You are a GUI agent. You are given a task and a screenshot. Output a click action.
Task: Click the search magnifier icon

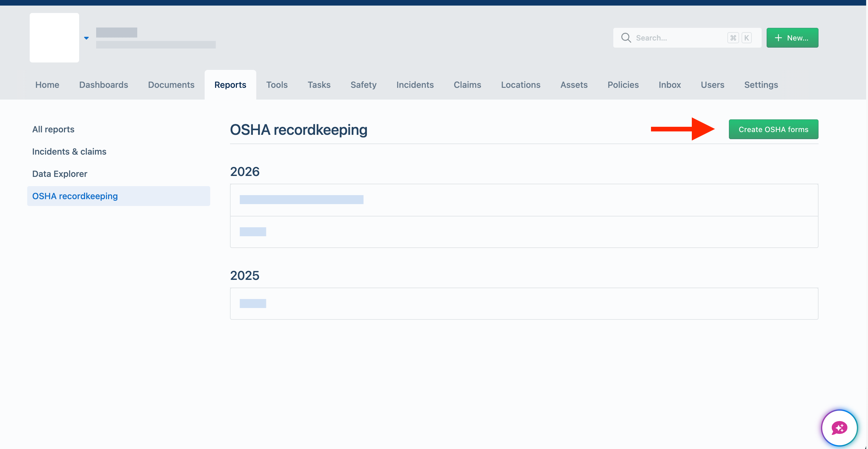coord(626,38)
